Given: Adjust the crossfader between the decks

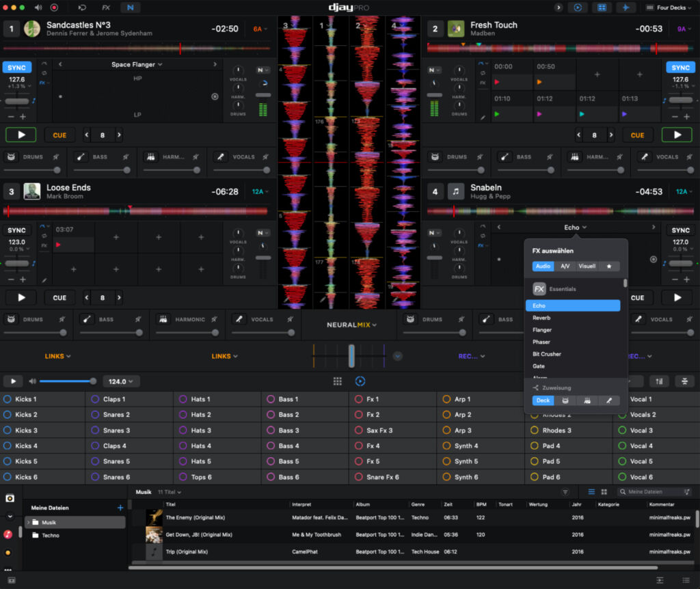Looking at the screenshot, I should [x=351, y=356].
